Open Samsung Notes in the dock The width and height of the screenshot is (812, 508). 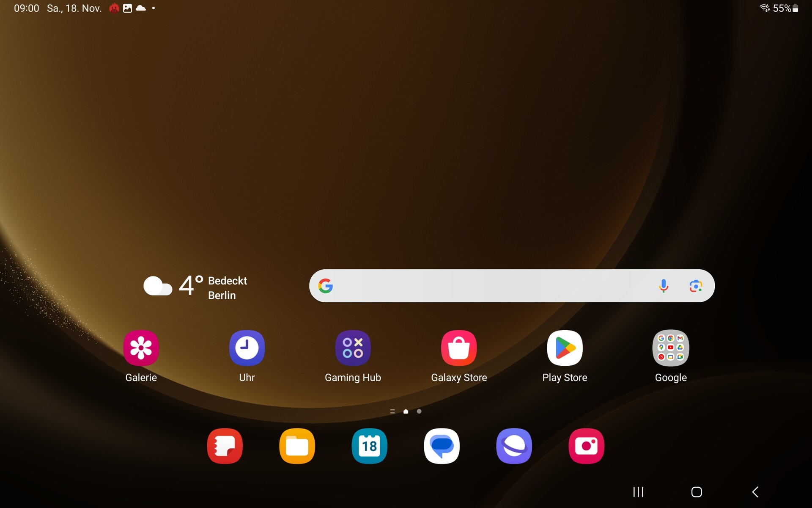[225, 446]
